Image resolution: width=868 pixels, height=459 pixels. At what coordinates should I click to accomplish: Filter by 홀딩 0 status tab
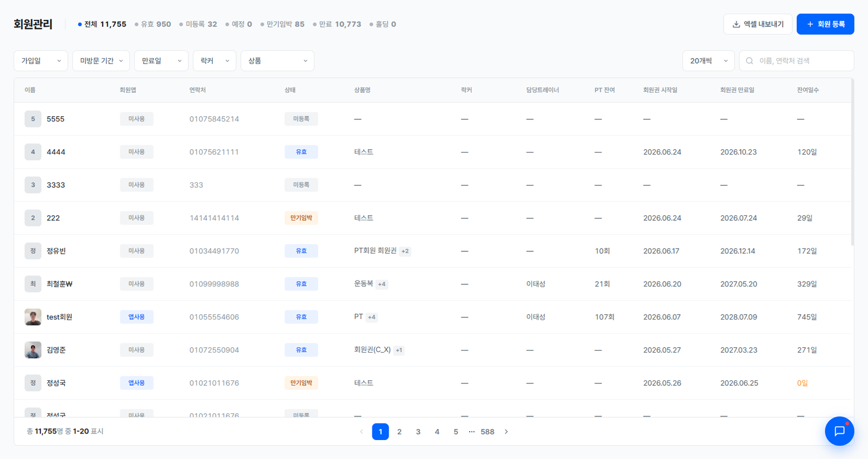click(383, 24)
